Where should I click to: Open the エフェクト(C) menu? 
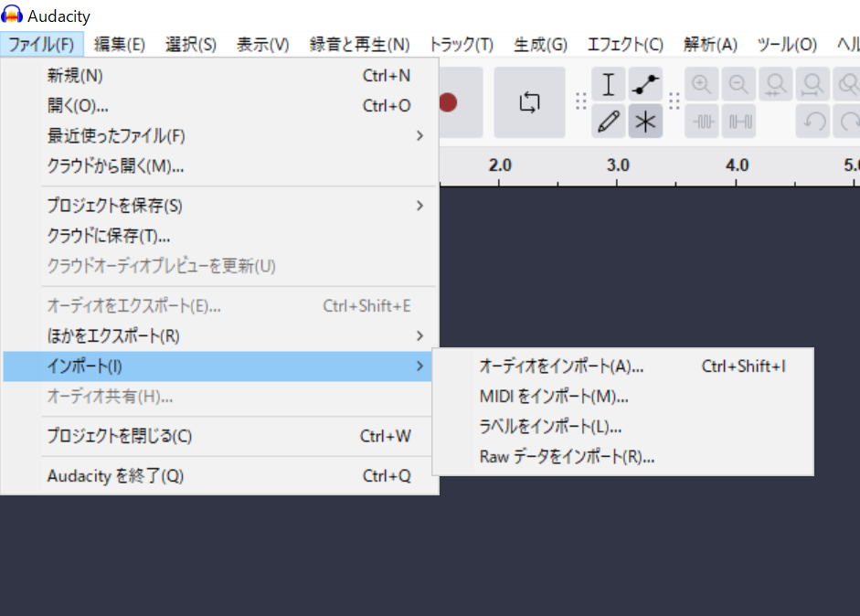tap(625, 45)
